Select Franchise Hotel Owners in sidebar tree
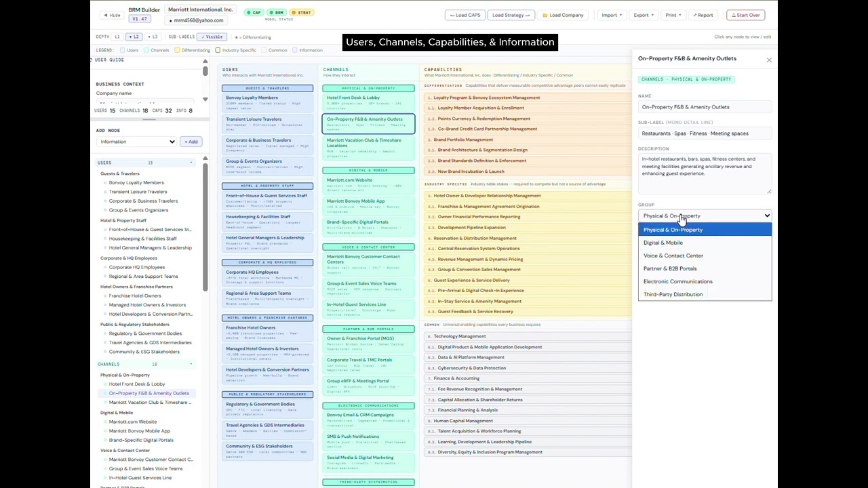Screen dimensions: 868x488 (135, 296)
